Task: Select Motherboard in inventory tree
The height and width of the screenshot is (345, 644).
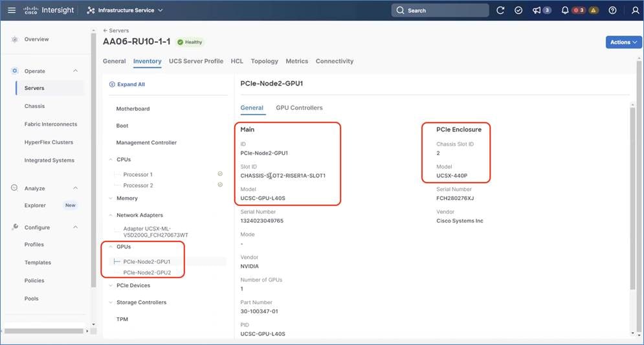Action: pyautogui.click(x=133, y=109)
